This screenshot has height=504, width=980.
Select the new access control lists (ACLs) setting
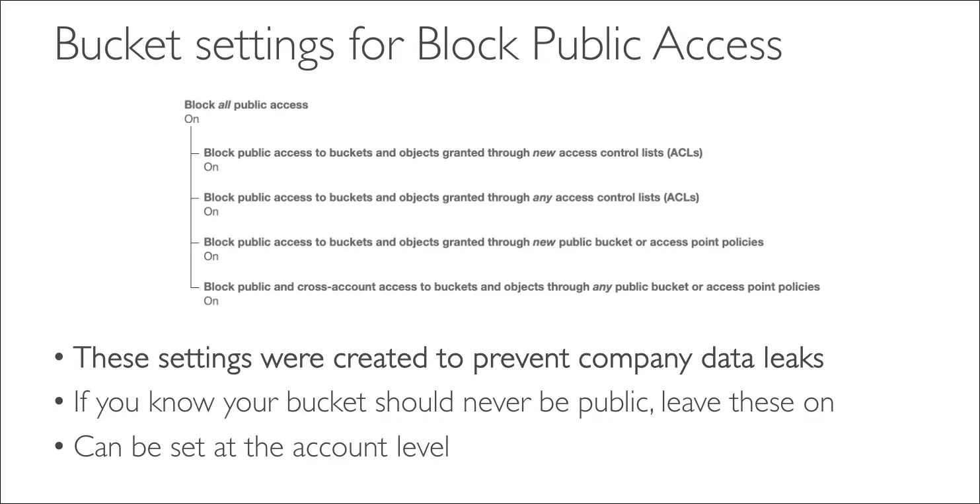[453, 153]
